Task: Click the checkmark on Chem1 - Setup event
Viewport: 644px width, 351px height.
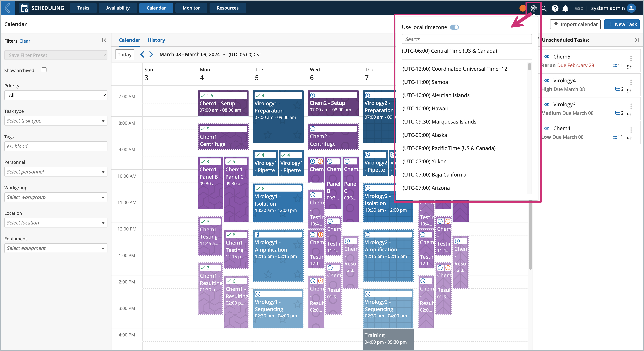Action: pyautogui.click(x=203, y=95)
